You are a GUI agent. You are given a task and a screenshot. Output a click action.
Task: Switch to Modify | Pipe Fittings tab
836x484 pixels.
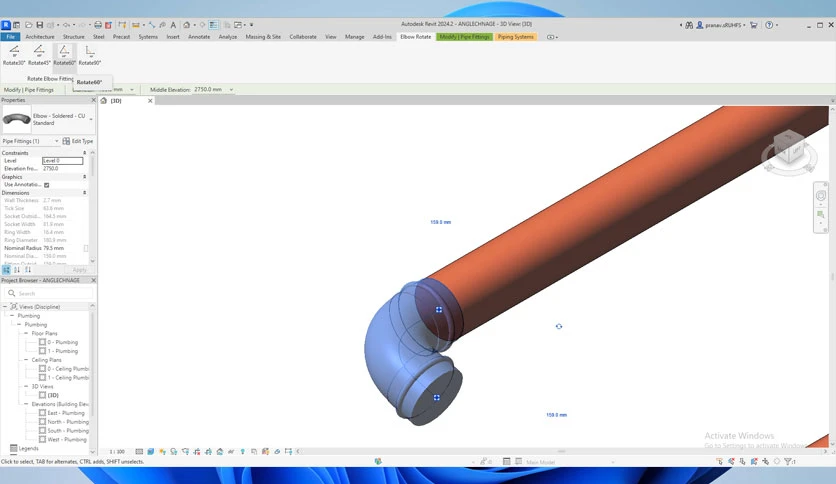click(x=464, y=37)
